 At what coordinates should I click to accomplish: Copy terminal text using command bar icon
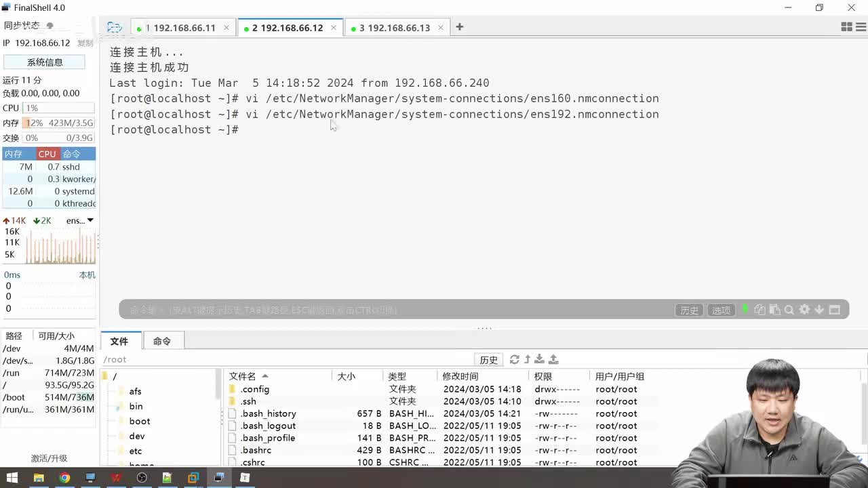click(x=759, y=310)
